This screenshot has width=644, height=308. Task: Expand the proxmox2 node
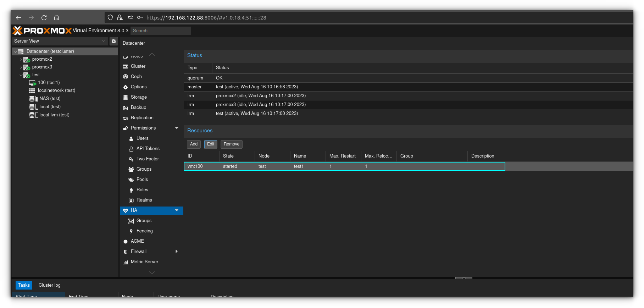21,59
